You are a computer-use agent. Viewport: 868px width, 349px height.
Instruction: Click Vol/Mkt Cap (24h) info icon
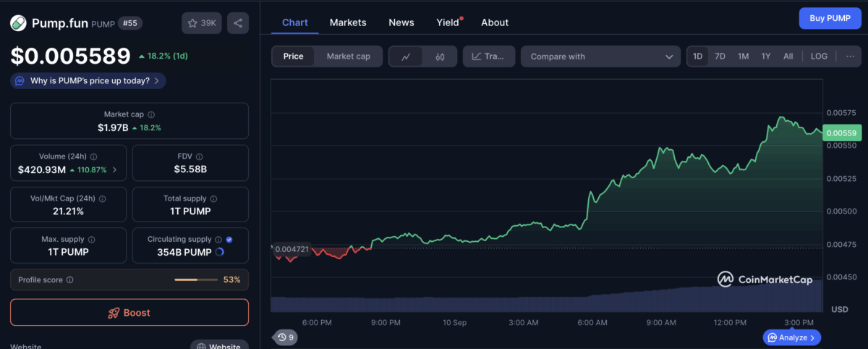(x=102, y=198)
